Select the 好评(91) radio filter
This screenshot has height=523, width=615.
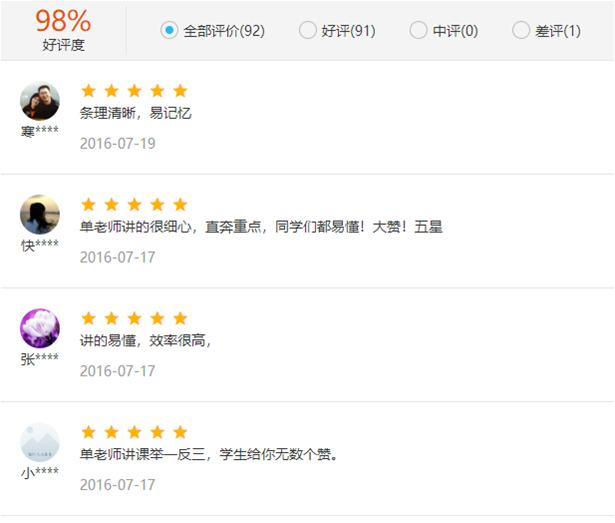308,30
